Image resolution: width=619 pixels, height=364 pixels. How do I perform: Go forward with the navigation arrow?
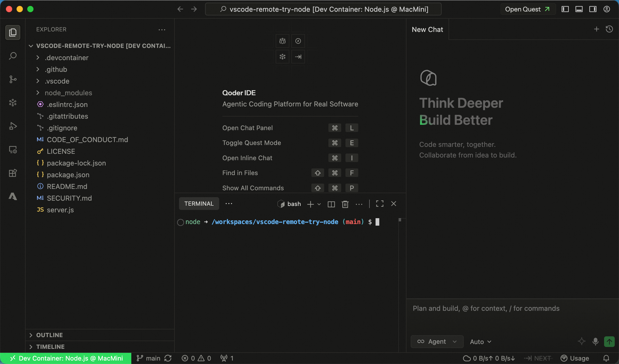coord(194,9)
